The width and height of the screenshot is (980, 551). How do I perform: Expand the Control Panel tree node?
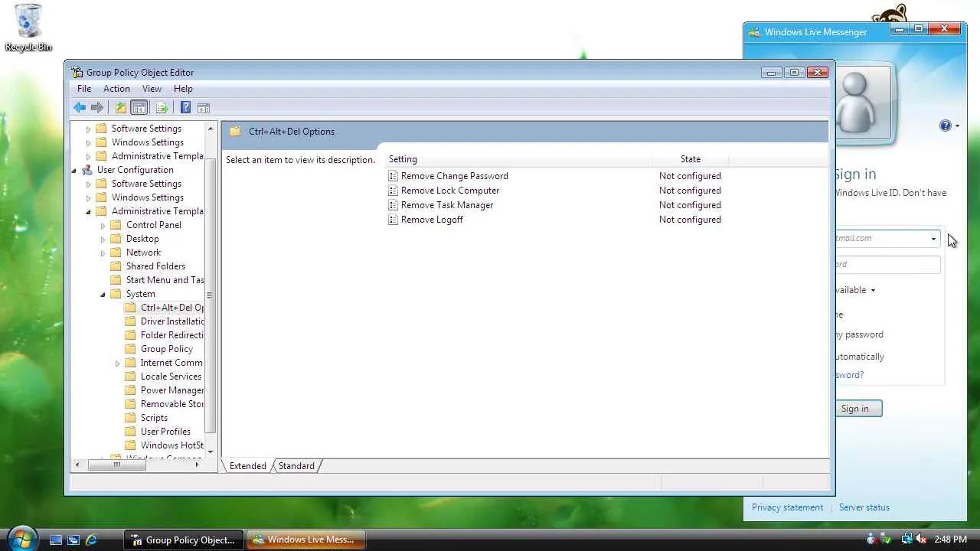[103, 225]
